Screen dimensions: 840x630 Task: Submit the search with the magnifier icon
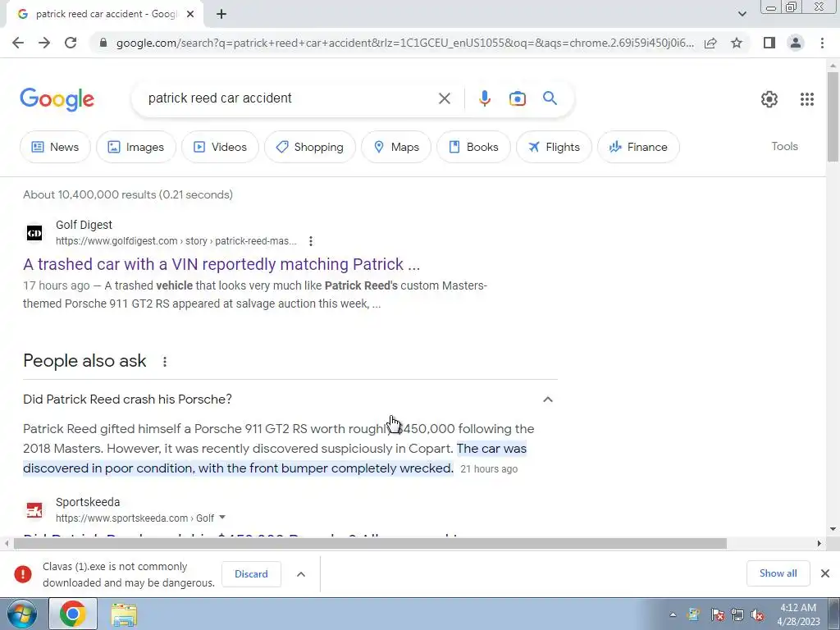coord(550,98)
